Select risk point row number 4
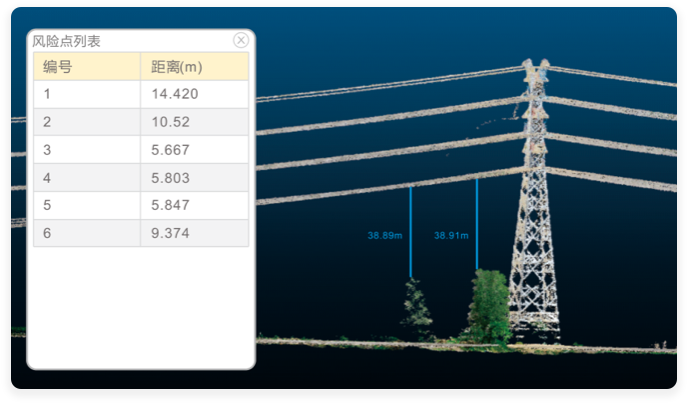This screenshot has height=404, width=688. [47, 178]
